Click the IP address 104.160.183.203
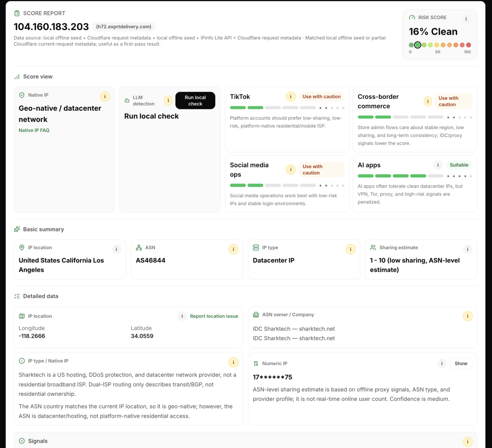The image size is (492, 448). (51, 27)
